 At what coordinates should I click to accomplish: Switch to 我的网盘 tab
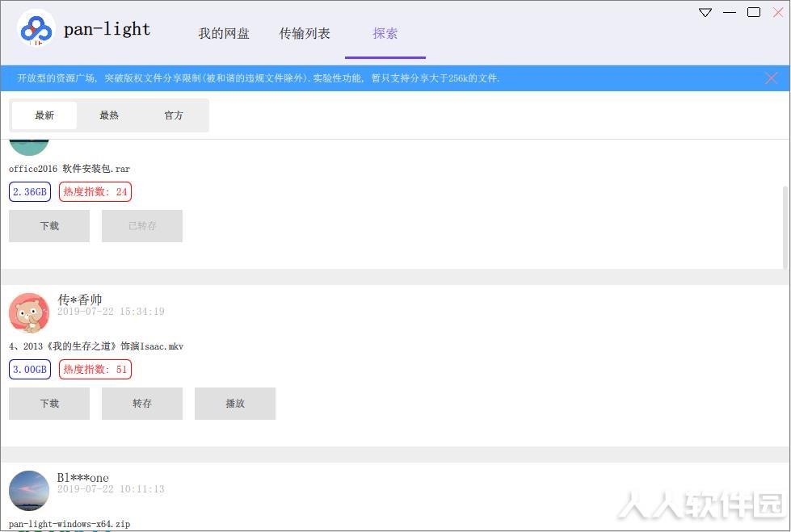[x=224, y=33]
